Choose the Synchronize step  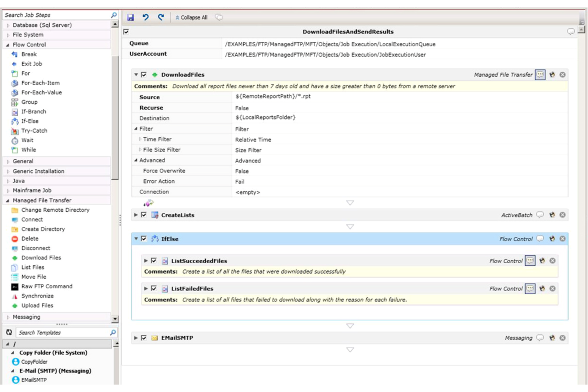37,296
